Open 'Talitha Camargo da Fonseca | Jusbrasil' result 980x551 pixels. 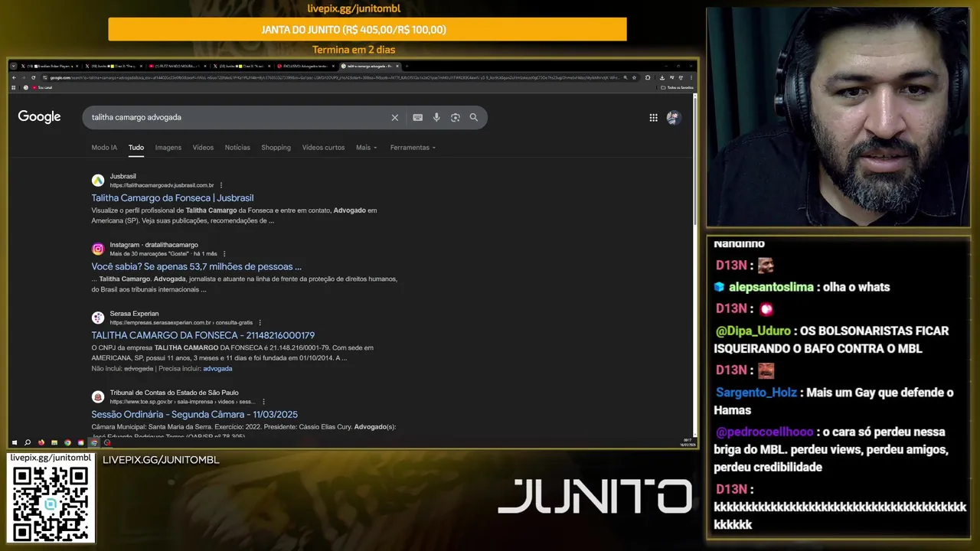(172, 198)
